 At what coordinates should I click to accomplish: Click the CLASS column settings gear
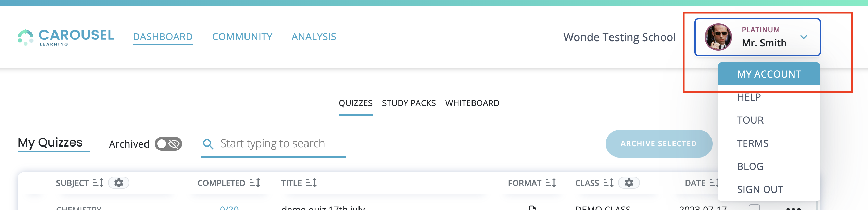[629, 183]
